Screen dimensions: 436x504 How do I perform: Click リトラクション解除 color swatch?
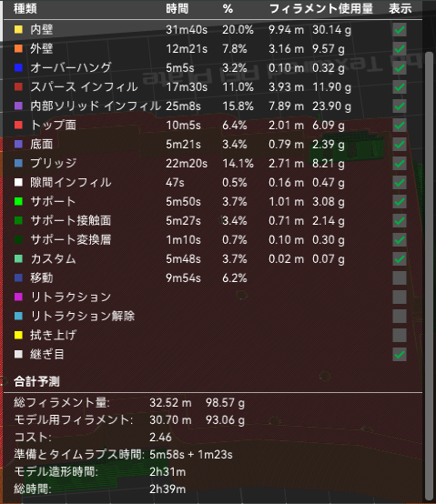pos(18,316)
